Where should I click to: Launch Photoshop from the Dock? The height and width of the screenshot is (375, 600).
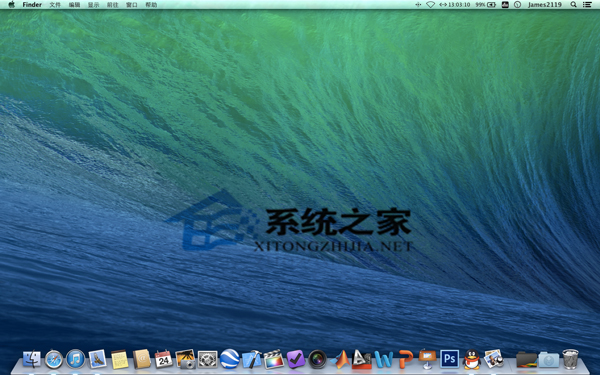coord(450,359)
